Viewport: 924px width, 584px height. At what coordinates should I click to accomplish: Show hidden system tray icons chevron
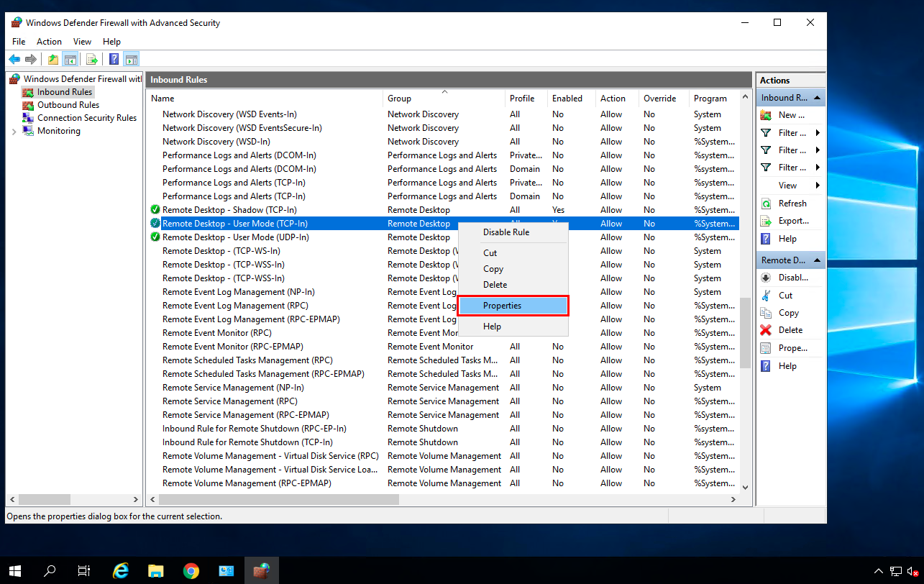point(878,571)
